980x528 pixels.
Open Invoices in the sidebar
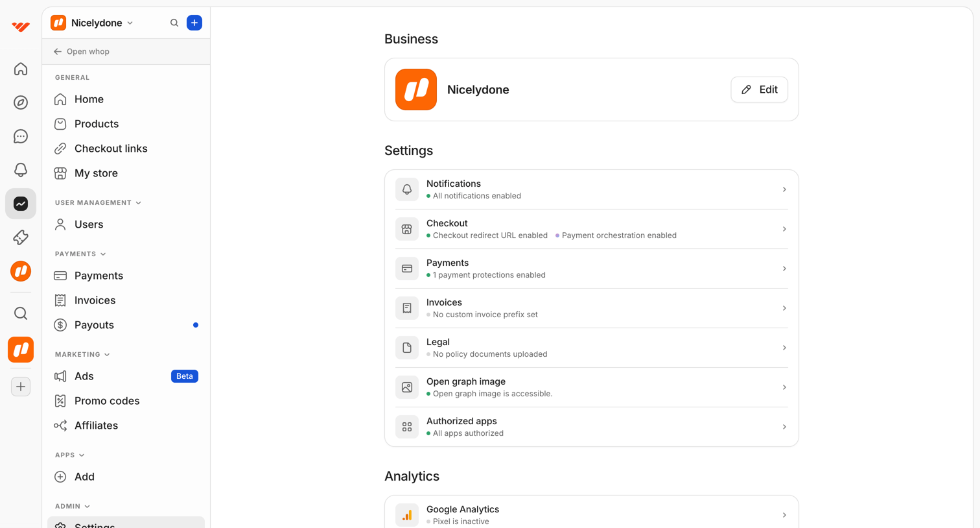[x=126, y=300]
